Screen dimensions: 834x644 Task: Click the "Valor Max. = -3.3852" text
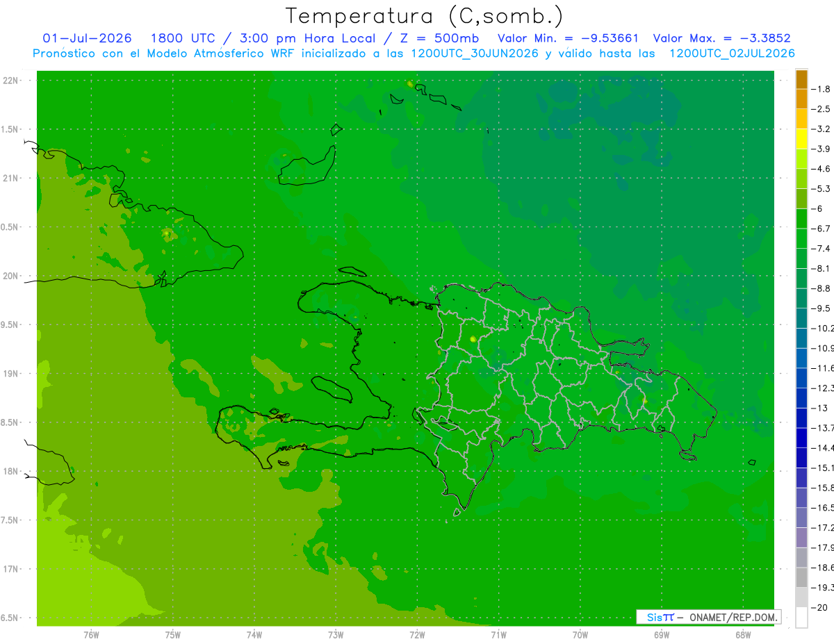(722, 38)
